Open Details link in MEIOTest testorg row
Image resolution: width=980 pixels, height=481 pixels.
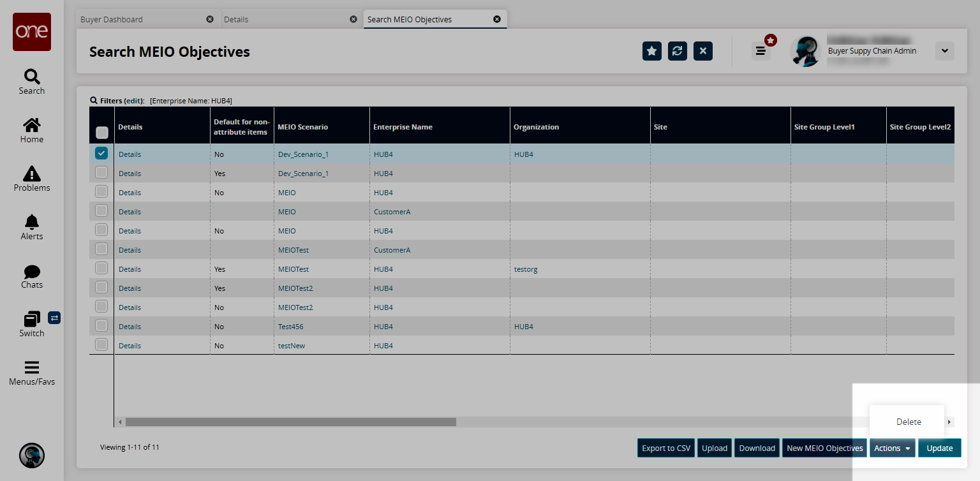point(130,269)
